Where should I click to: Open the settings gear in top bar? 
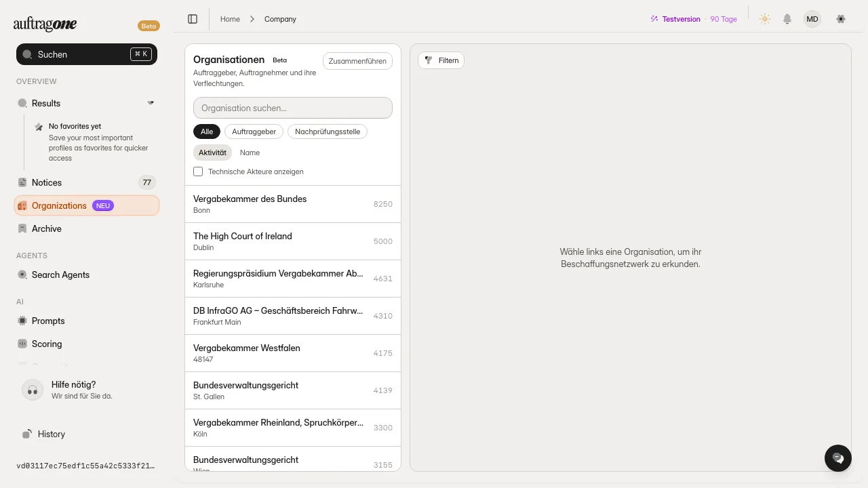pos(841,19)
